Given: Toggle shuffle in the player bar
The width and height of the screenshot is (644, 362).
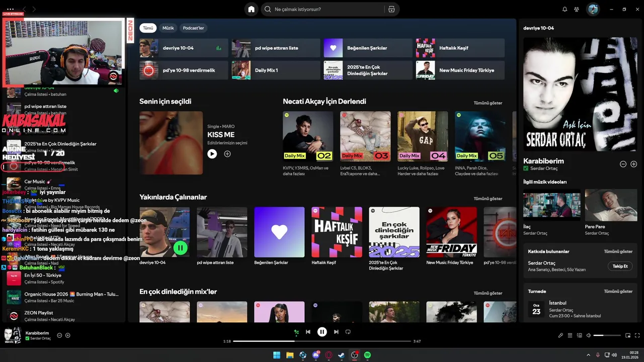Looking at the screenshot, I should [x=296, y=332].
